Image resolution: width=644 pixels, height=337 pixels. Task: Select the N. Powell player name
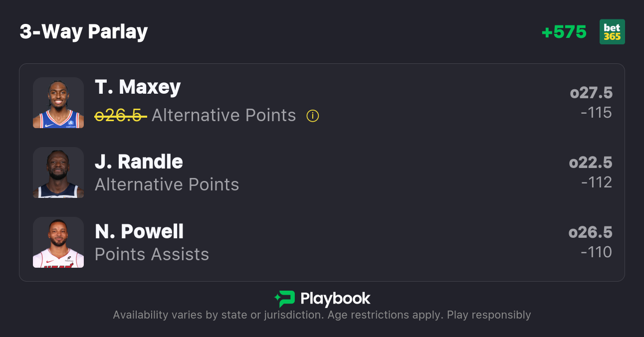139,231
